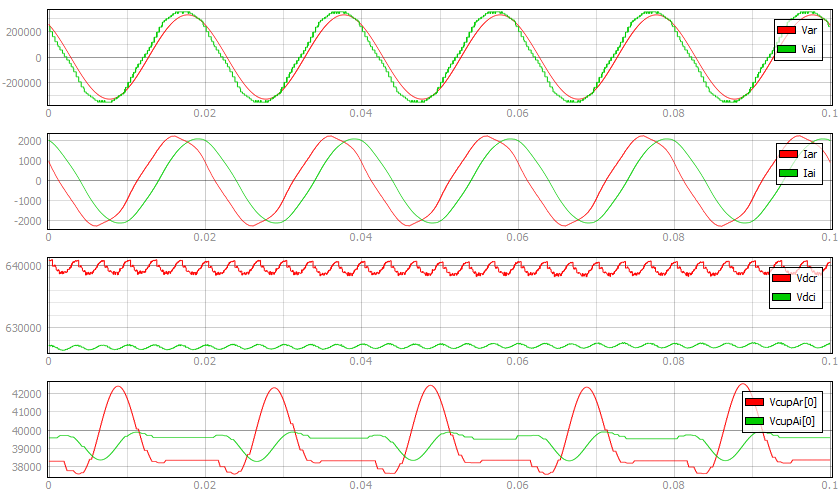Select the red VcupAr[0] legend swatch
Viewport: 839px width, 499px height.
pyautogui.click(x=757, y=401)
